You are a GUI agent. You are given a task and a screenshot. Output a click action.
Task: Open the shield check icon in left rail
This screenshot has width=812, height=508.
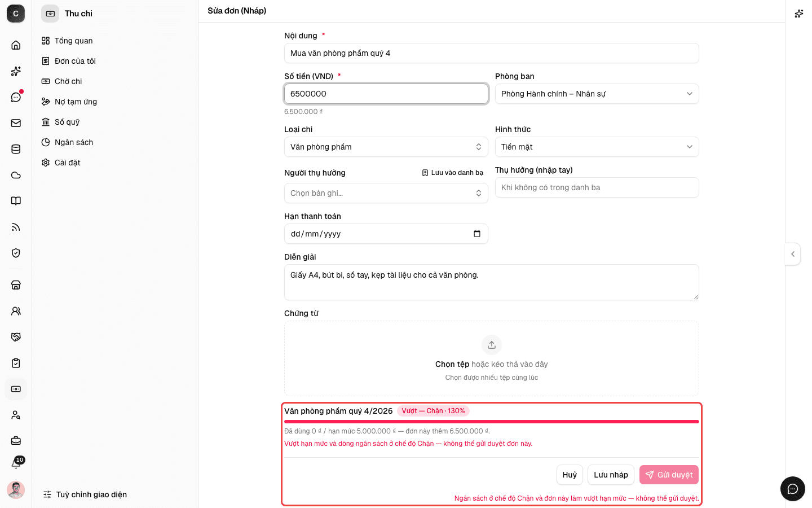[16, 253]
